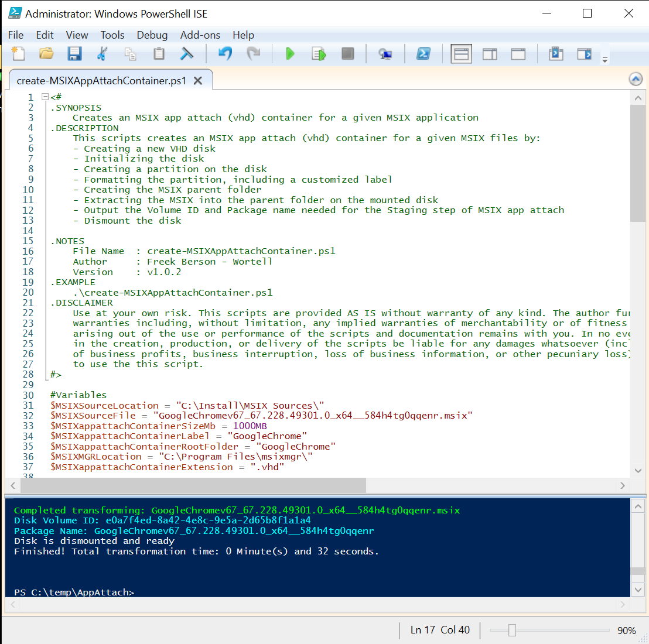Click the Disk Volume ID output line

click(162, 520)
